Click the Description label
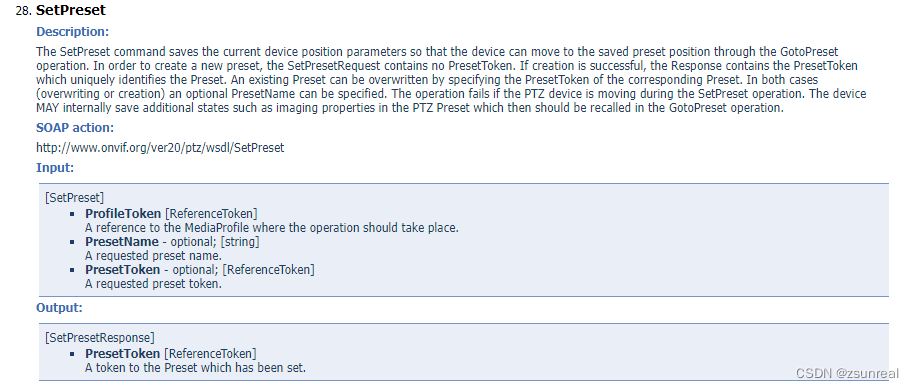 tap(72, 32)
